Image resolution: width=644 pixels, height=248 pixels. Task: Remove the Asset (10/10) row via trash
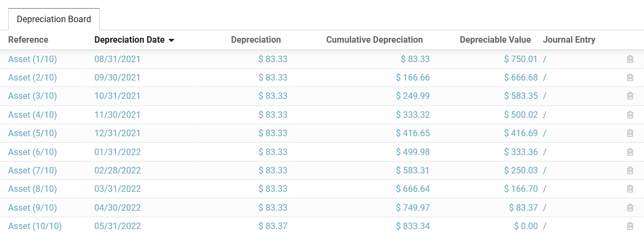click(x=630, y=226)
